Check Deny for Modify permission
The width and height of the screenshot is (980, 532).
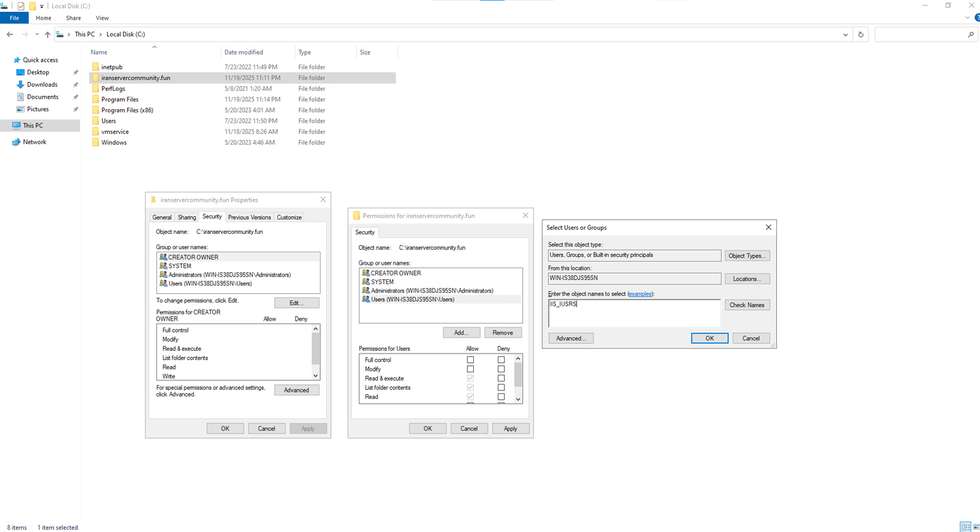[x=501, y=369]
